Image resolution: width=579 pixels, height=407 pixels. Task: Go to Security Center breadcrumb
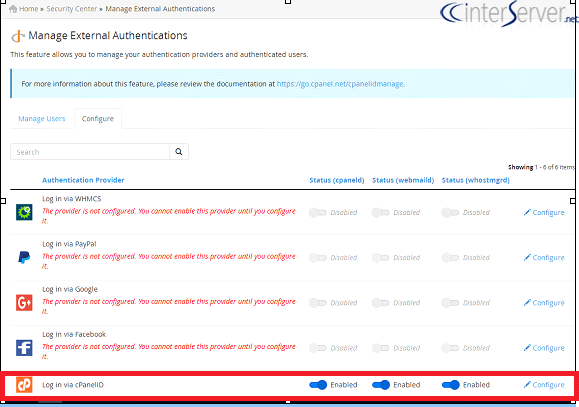[72, 9]
